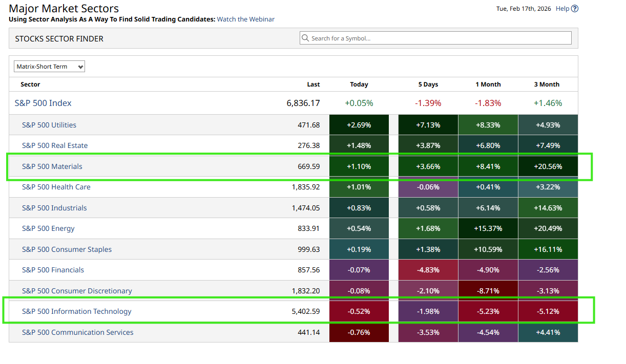Viewport: 626px width, 364px height.
Task: Click Consumer Discretionary 1 Month -8.71% cell
Action: [x=488, y=291]
